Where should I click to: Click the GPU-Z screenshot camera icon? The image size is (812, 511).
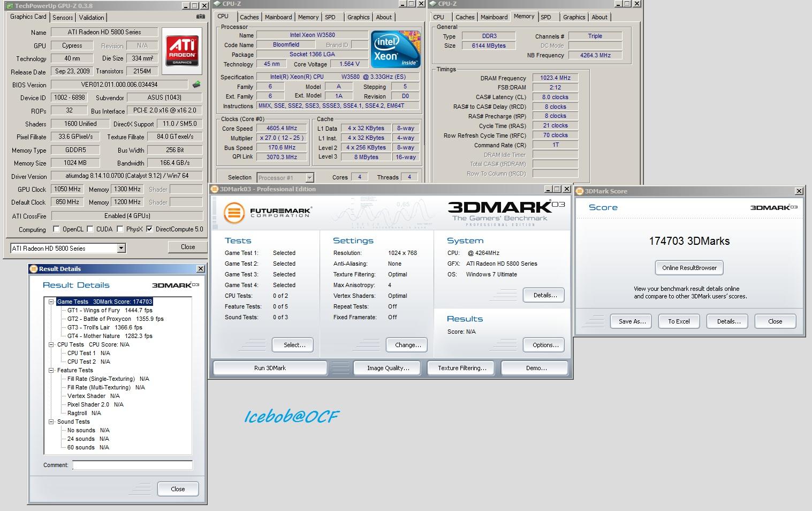(200, 17)
